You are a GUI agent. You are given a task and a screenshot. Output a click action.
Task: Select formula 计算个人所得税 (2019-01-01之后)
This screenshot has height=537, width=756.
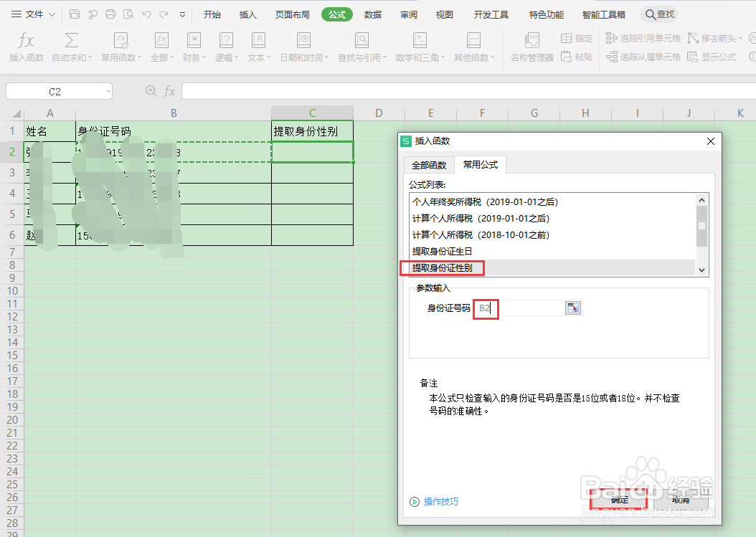[552, 219]
